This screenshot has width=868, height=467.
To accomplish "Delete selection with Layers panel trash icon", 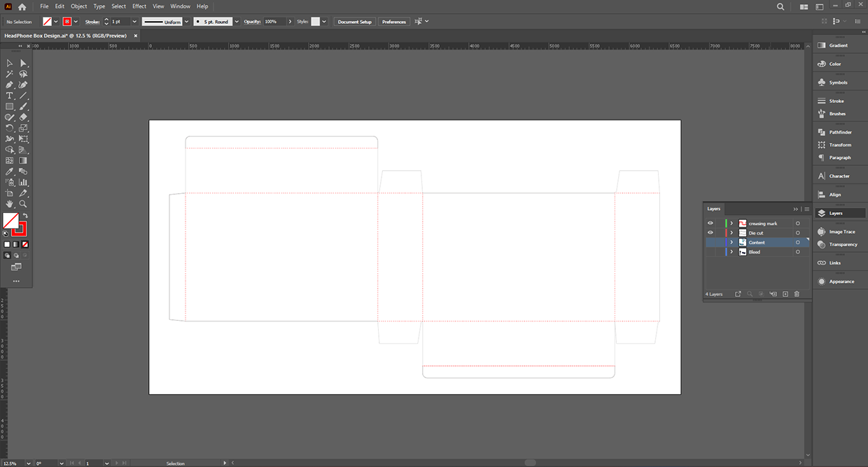I will click(x=797, y=294).
